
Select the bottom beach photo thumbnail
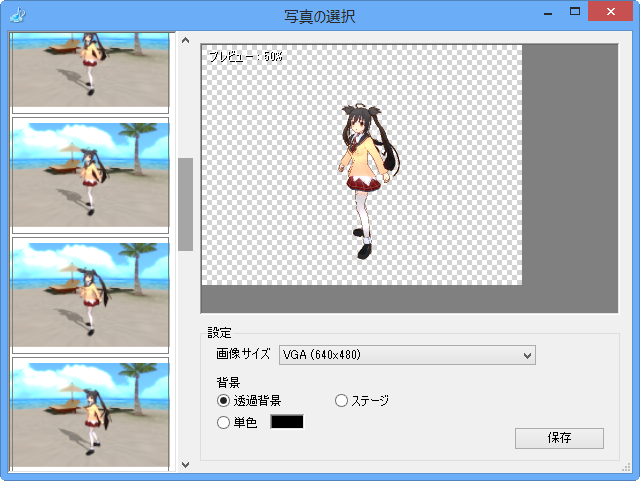(90, 414)
